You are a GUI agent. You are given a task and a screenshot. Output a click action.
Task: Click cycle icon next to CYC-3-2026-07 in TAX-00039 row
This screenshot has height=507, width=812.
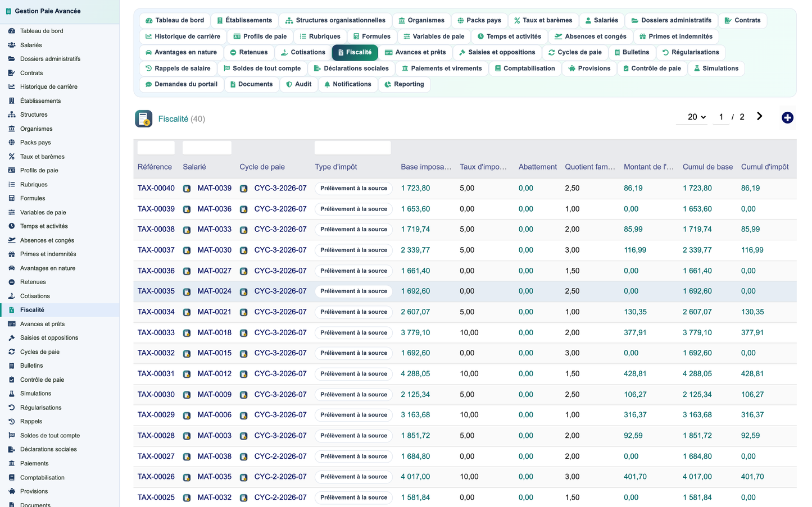click(244, 209)
